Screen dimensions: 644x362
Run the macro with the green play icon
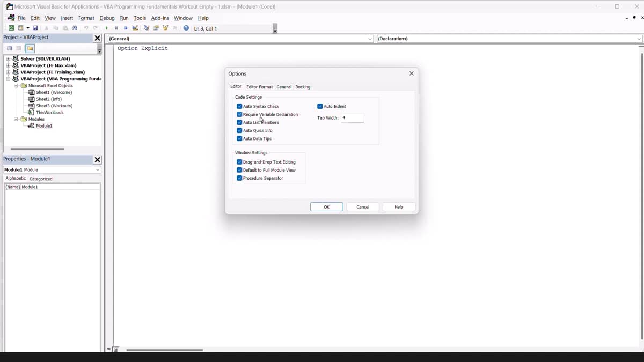point(107,28)
